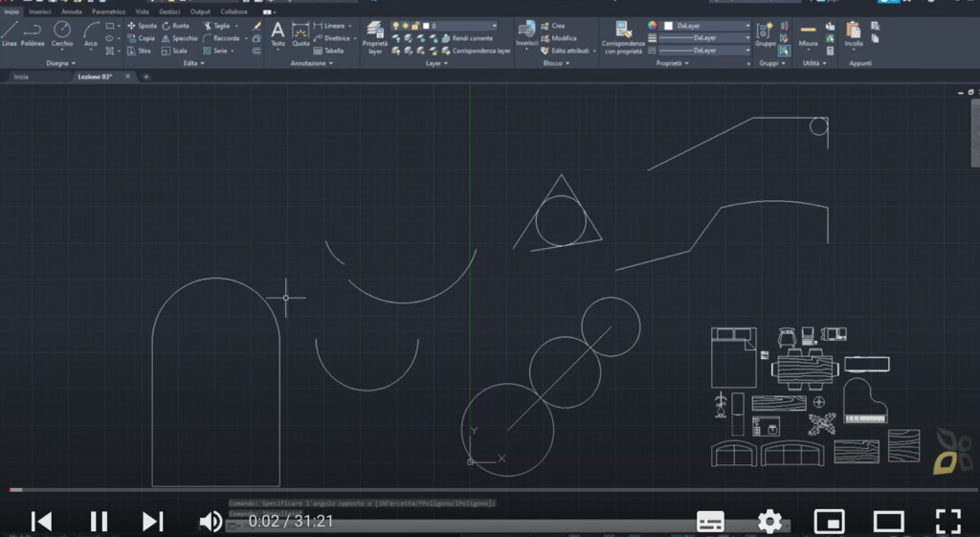Click the Crea block button
Image resolution: width=980 pixels, height=537 pixels.
(552, 26)
